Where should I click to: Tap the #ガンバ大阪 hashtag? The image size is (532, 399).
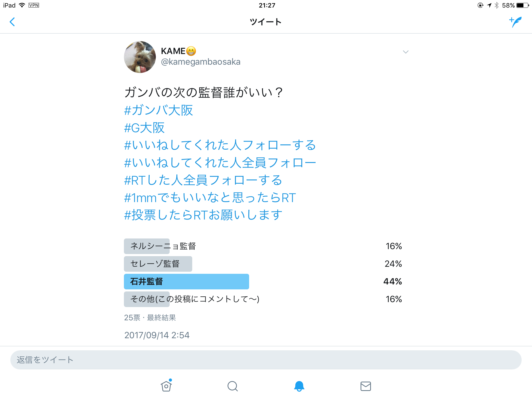pyautogui.click(x=158, y=110)
